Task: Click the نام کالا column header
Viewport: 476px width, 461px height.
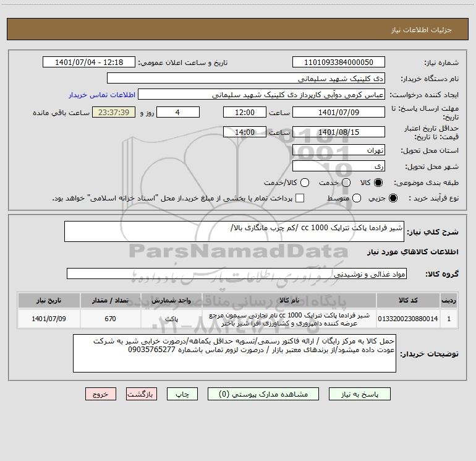Action: click(x=289, y=301)
